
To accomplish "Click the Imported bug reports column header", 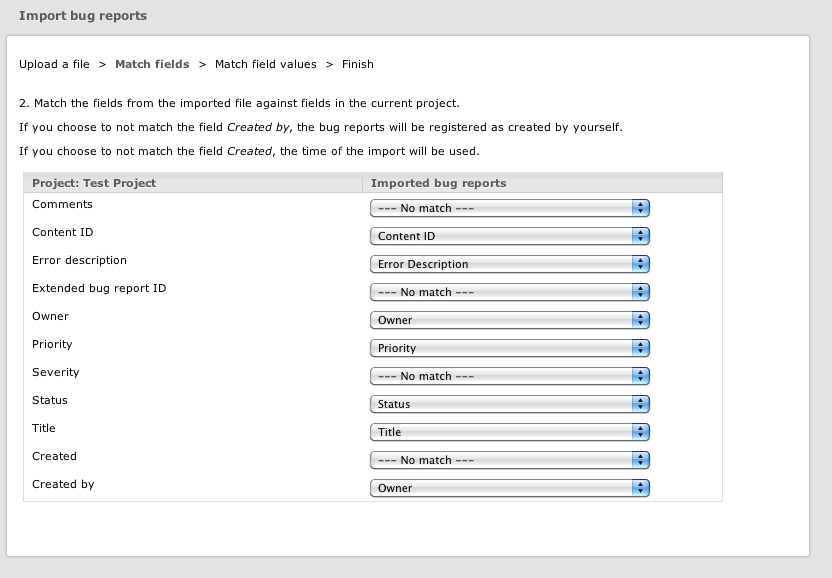I will click(x=438, y=183).
